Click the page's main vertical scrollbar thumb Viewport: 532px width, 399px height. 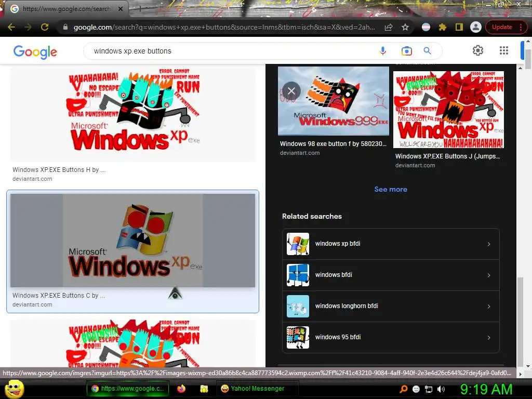pos(528,59)
